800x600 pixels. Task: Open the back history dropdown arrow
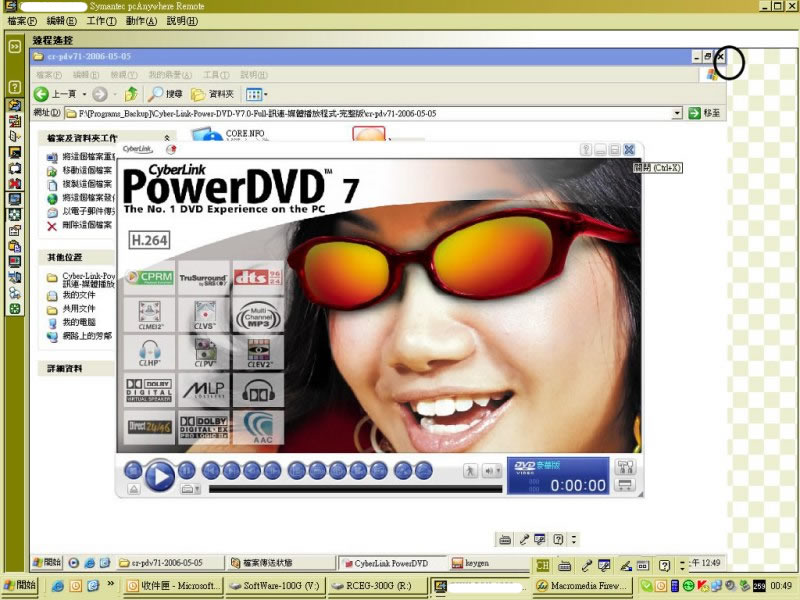click(x=84, y=94)
